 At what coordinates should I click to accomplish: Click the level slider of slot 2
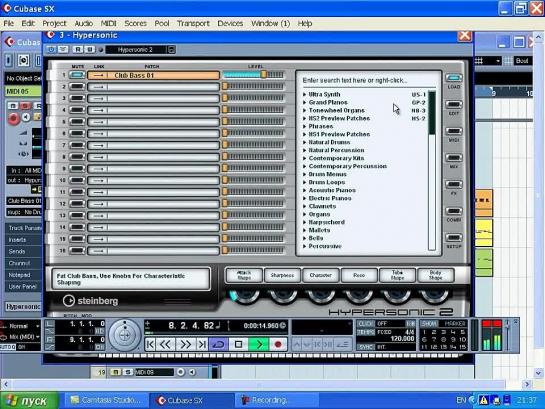point(254,86)
